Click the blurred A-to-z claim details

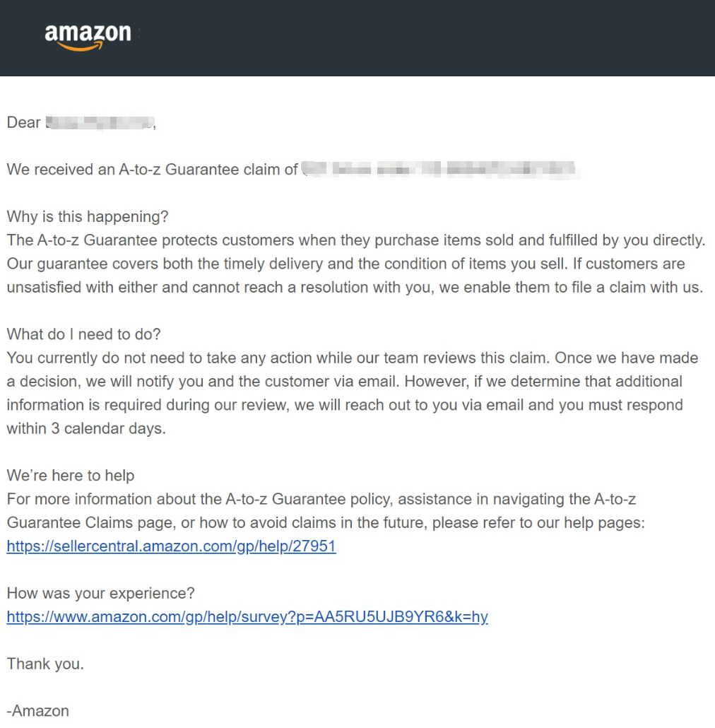438,170
